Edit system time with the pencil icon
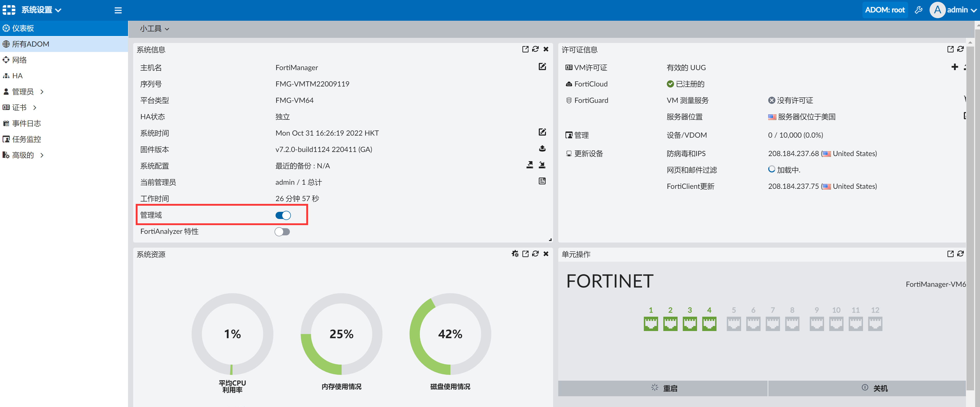980x407 pixels. coord(542,132)
